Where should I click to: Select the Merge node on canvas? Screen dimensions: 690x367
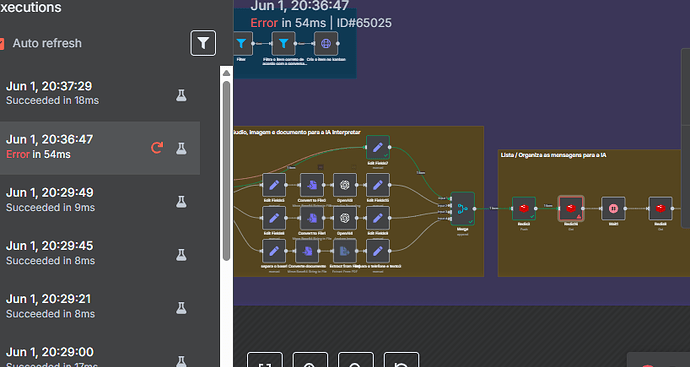pyautogui.click(x=462, y=209)
